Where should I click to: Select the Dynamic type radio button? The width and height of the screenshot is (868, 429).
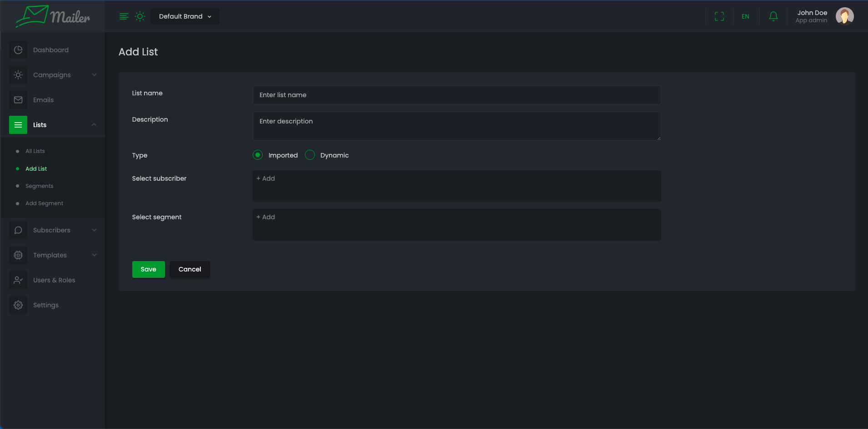[310, 155]
